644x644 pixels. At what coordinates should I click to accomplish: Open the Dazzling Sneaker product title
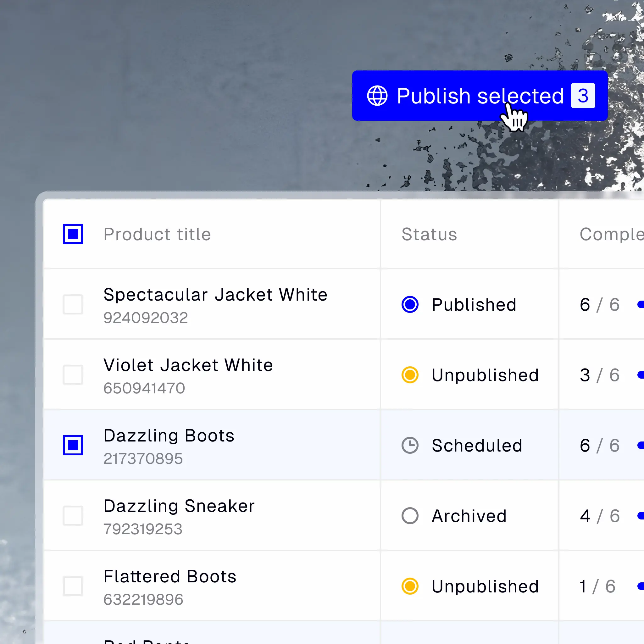(x=179, y=506)
